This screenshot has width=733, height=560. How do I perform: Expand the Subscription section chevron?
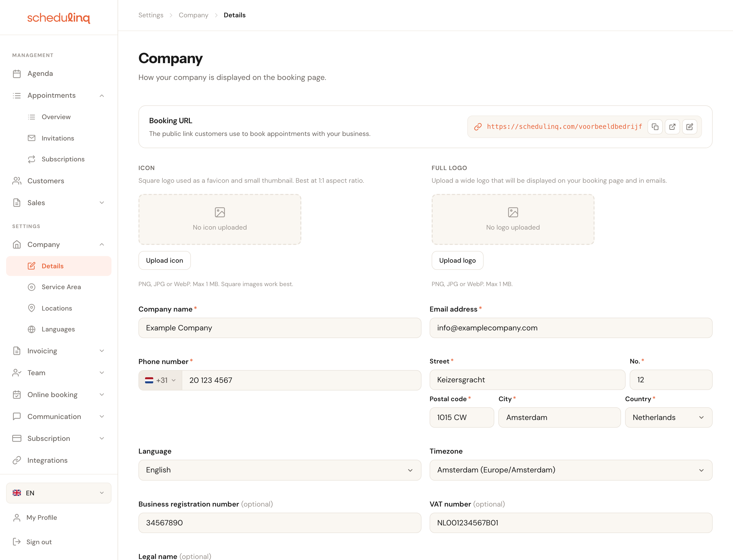(102, 438)
